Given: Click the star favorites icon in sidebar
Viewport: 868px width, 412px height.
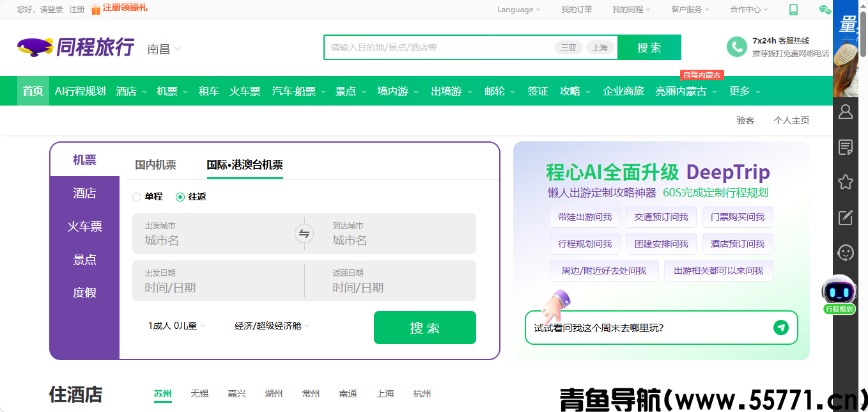Looking at the screenshot, I should click(846, 182).
